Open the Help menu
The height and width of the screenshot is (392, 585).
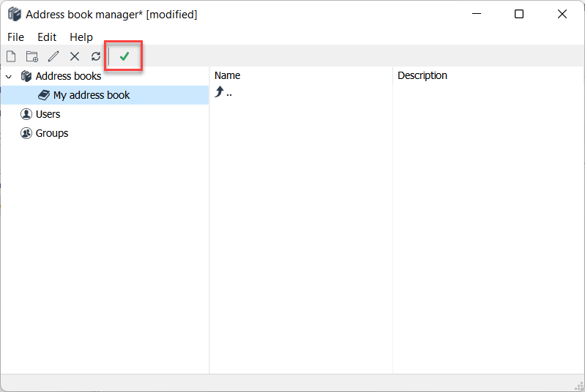(81, 37)
